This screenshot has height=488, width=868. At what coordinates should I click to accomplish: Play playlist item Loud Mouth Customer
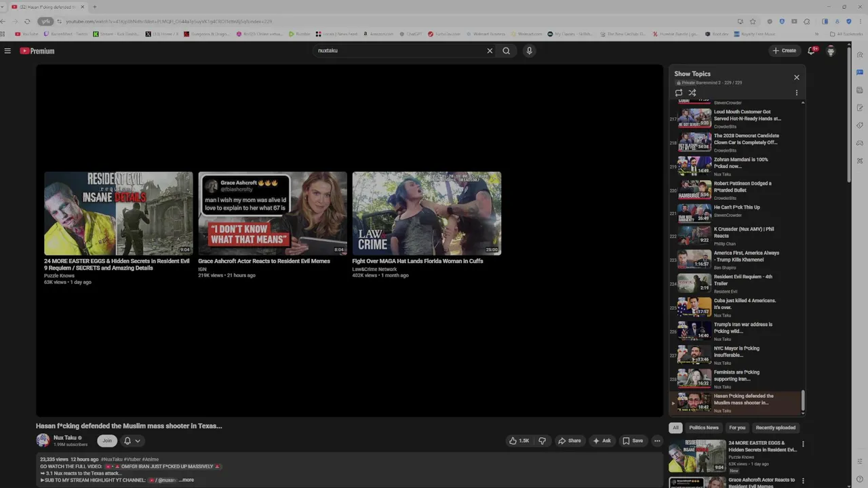point(736,118)
